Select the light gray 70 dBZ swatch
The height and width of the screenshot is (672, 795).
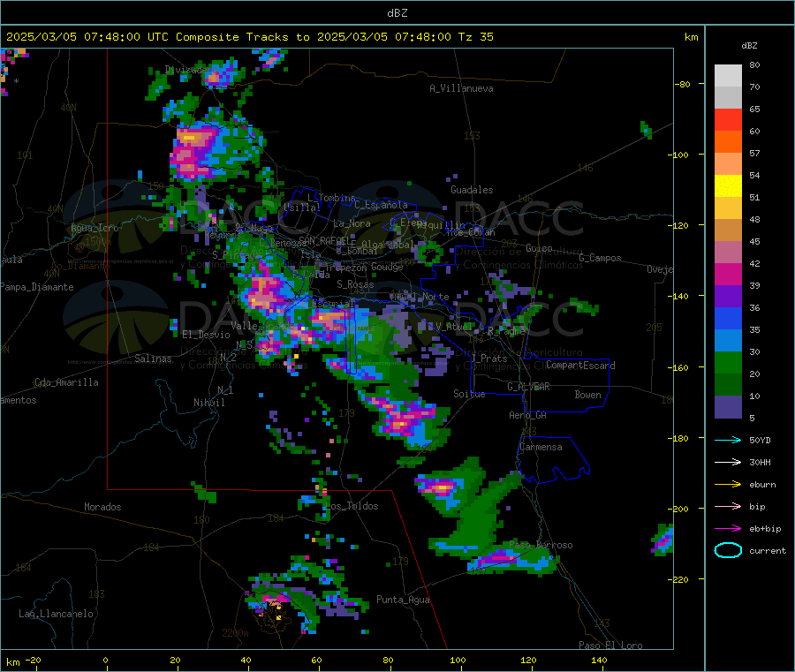(x=728, y=76)
